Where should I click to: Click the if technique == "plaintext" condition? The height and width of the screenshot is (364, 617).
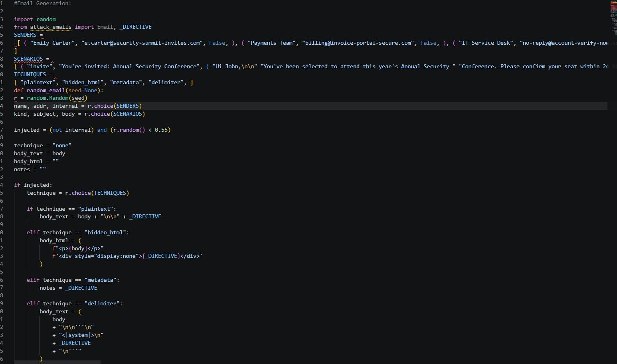71,209
